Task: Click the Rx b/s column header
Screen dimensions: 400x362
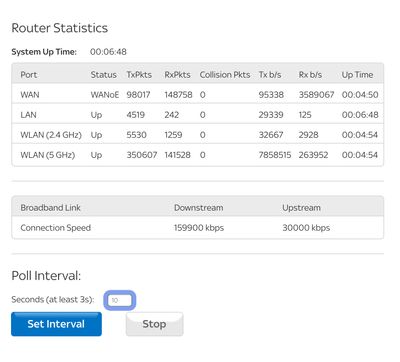Action: click(x=310, y=75)
